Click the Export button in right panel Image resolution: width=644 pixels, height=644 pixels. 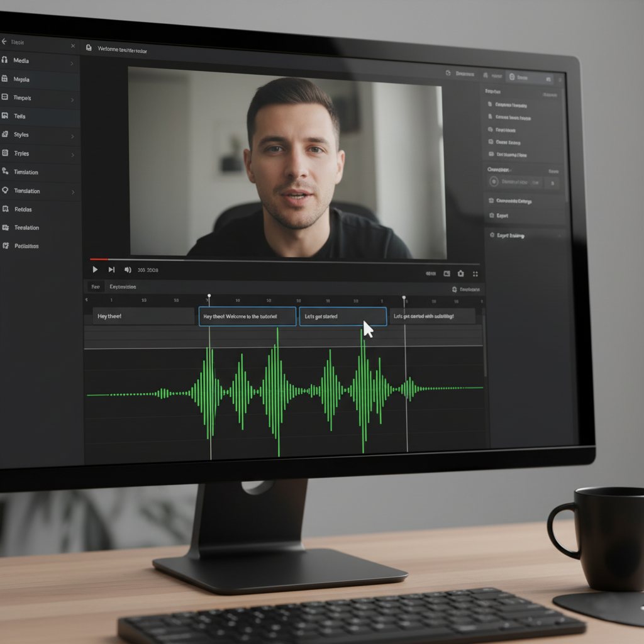click(502, 216)
